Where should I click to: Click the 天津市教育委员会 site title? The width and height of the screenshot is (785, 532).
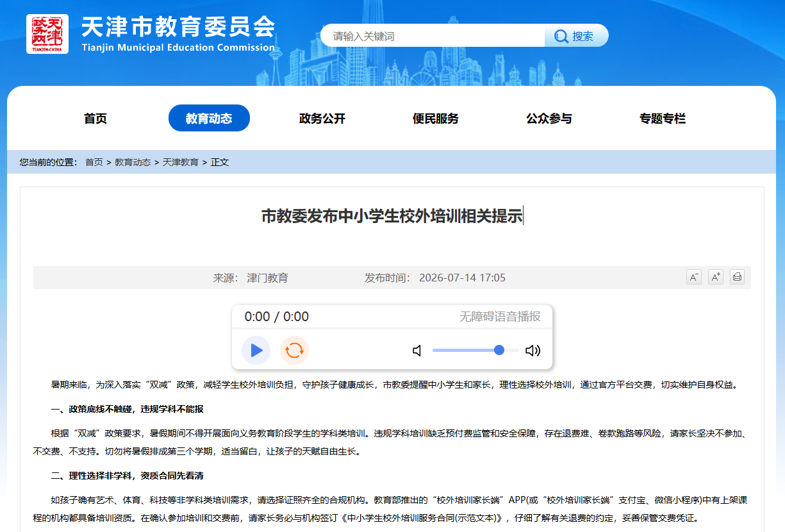(178, 26)
